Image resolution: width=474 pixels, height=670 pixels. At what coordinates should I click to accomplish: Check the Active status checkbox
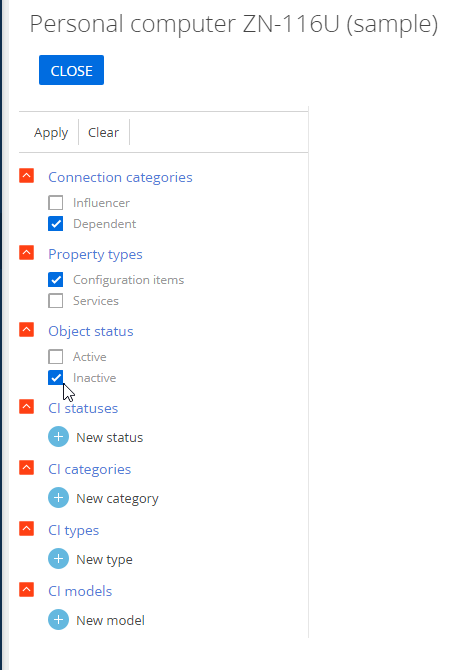click(x=56, y=356)
